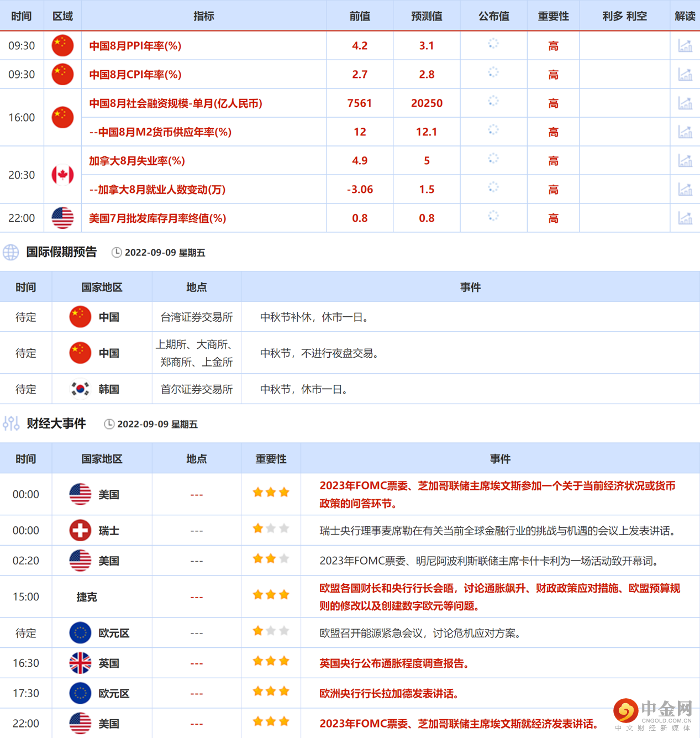Click the globe icon beside 国际假期预告

[x=10, y=252]
